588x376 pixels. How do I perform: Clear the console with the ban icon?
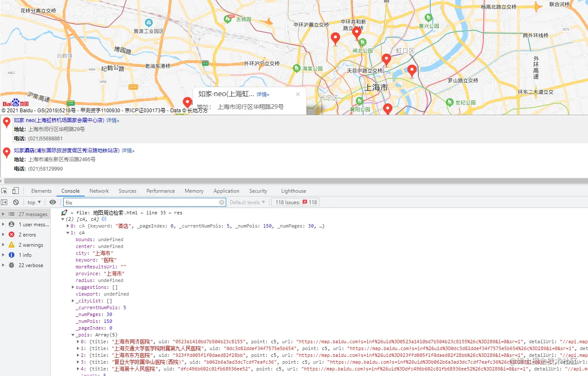coord(16,202)
